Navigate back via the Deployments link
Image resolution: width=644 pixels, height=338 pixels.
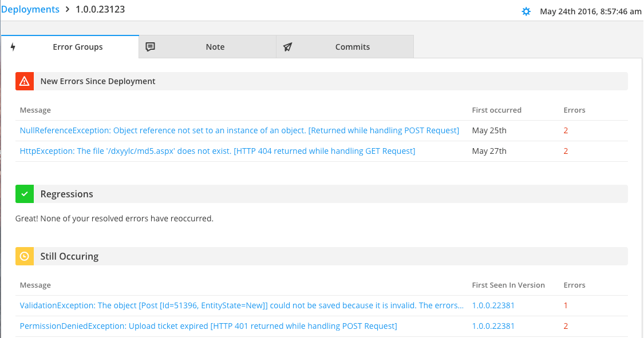30,9
